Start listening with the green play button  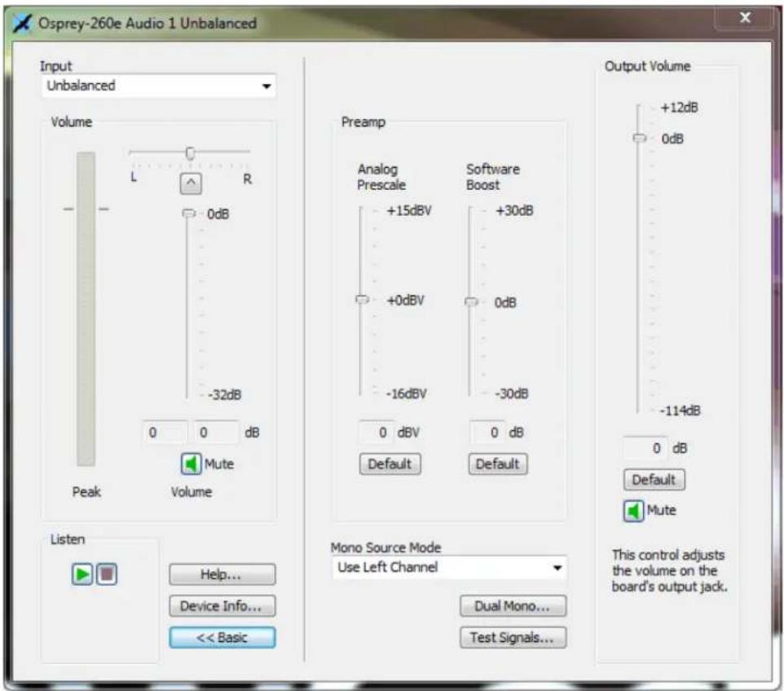click(x=82, y=574)
